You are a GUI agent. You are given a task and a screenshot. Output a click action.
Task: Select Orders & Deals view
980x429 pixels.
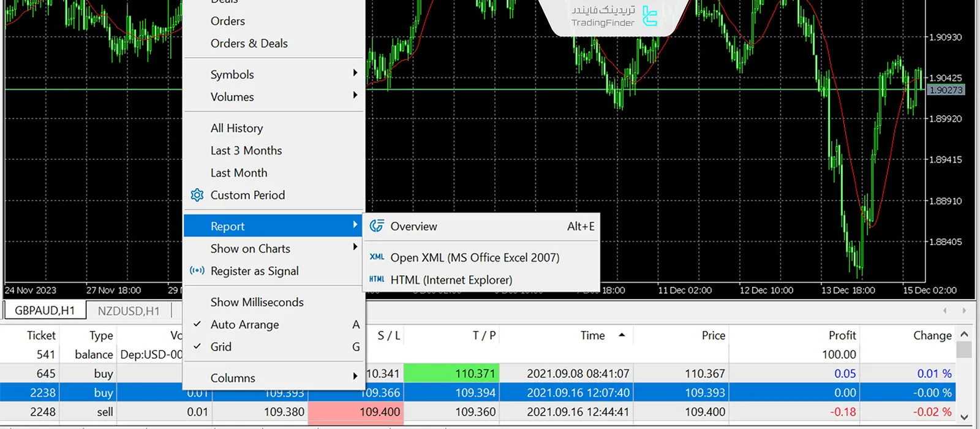click(x=249, y=44)
